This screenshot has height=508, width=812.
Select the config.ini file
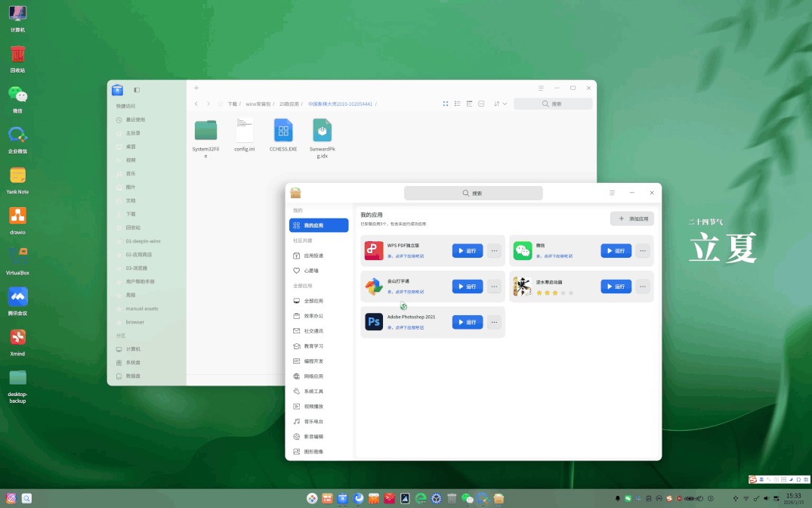point(245,135)
